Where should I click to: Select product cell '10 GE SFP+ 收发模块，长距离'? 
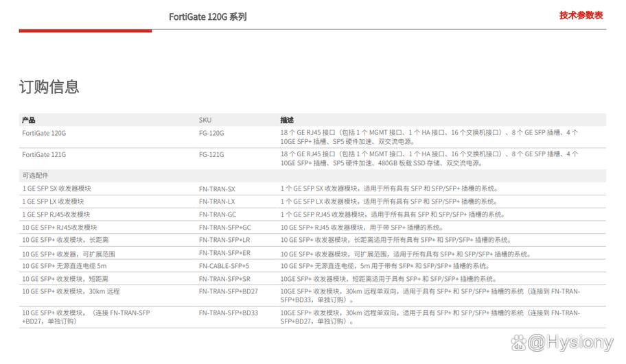click(x=65, y=240)
